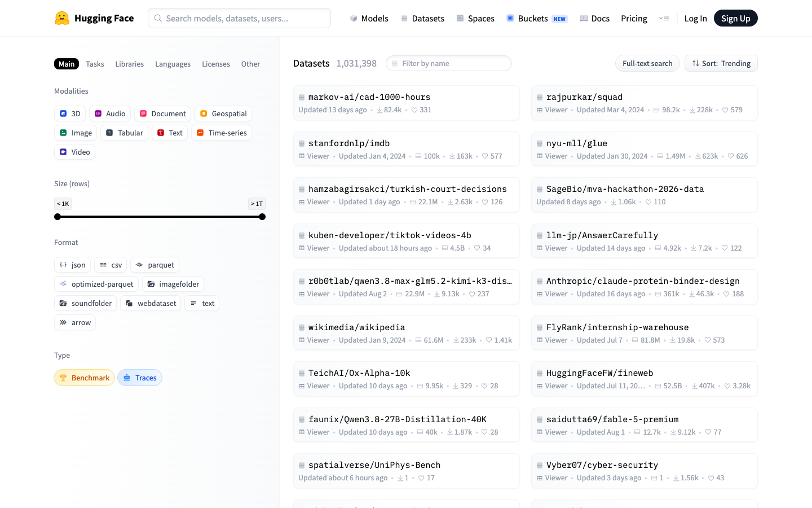812x508 pixels.
Task: Open the markov-ai/cad-1000-hours dataset card
Action: pos(407,103)
